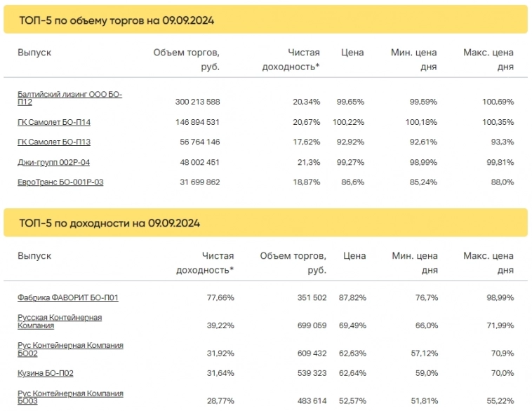
Task: Click the Рус Контейнерная Компания БО03 link
Action: 70,397
